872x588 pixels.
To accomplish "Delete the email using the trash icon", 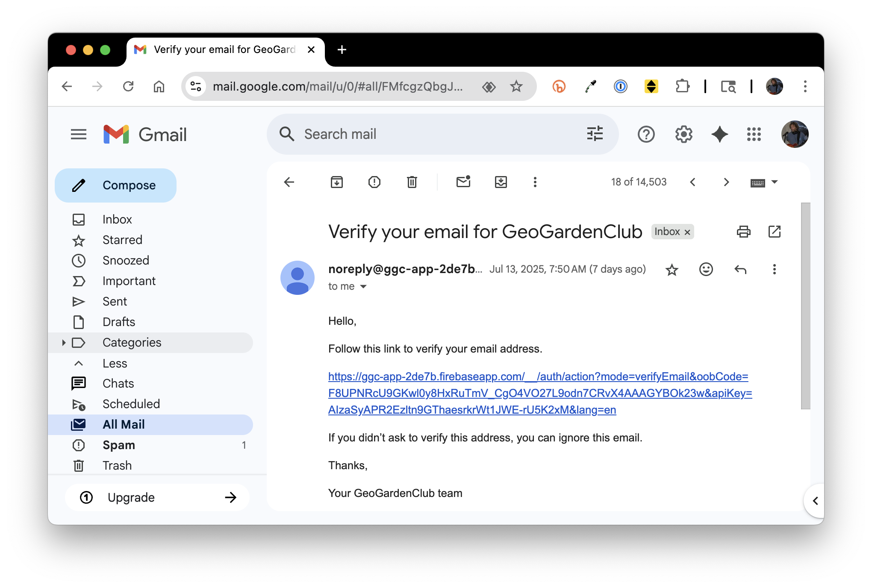I will (412, 182).
